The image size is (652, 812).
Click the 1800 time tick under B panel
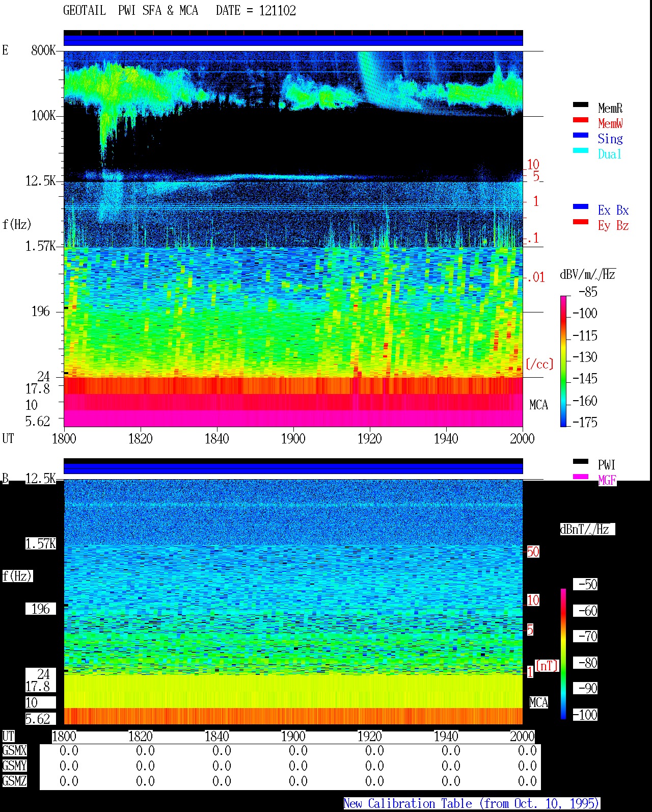tap(64, 736)
